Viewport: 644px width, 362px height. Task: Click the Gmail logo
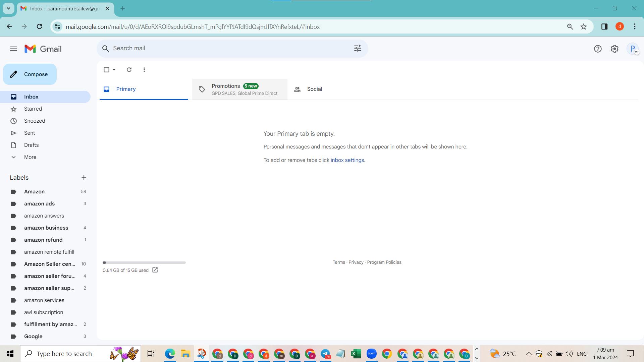pos(43,49)
